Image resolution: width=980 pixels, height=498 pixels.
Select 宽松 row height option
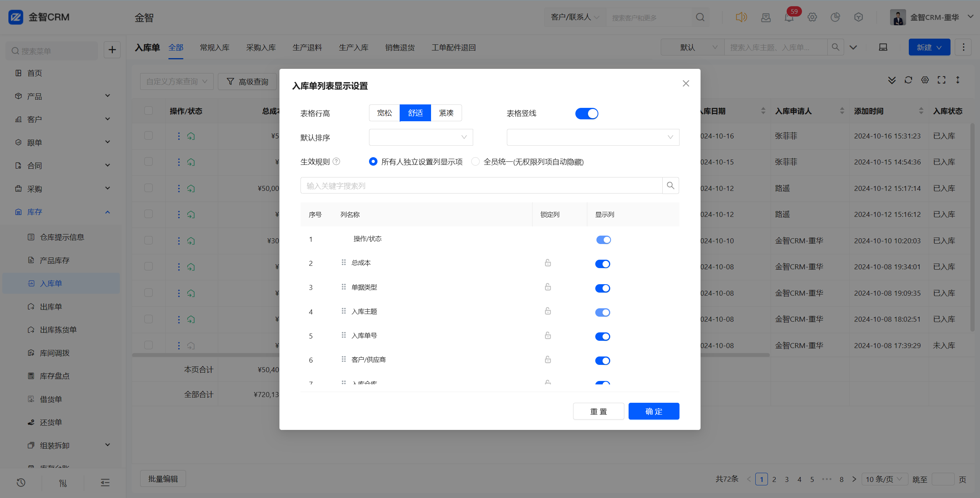click(x=384, y=113)
